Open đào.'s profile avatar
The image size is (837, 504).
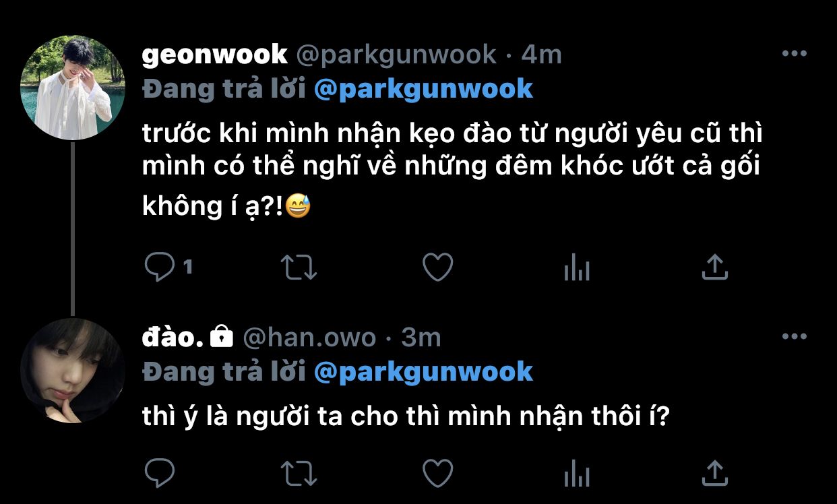[x=72, y=371]
